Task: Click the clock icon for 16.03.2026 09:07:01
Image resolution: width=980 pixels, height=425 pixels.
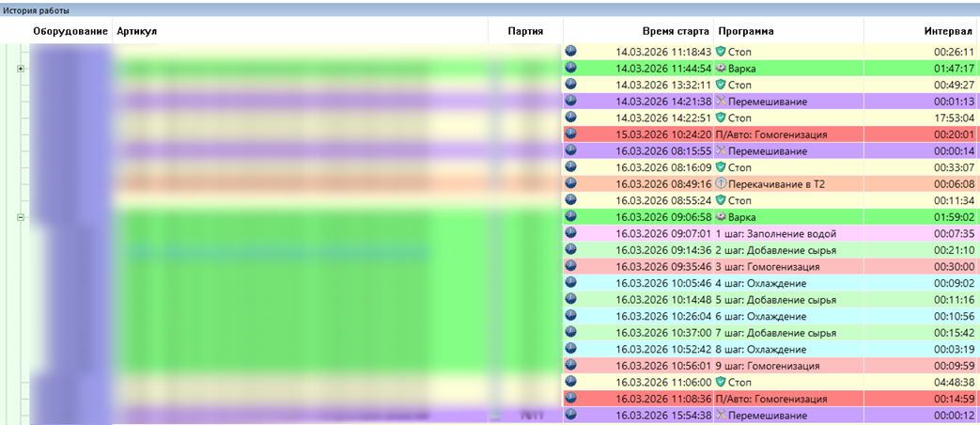Action: tap(570, 233)
